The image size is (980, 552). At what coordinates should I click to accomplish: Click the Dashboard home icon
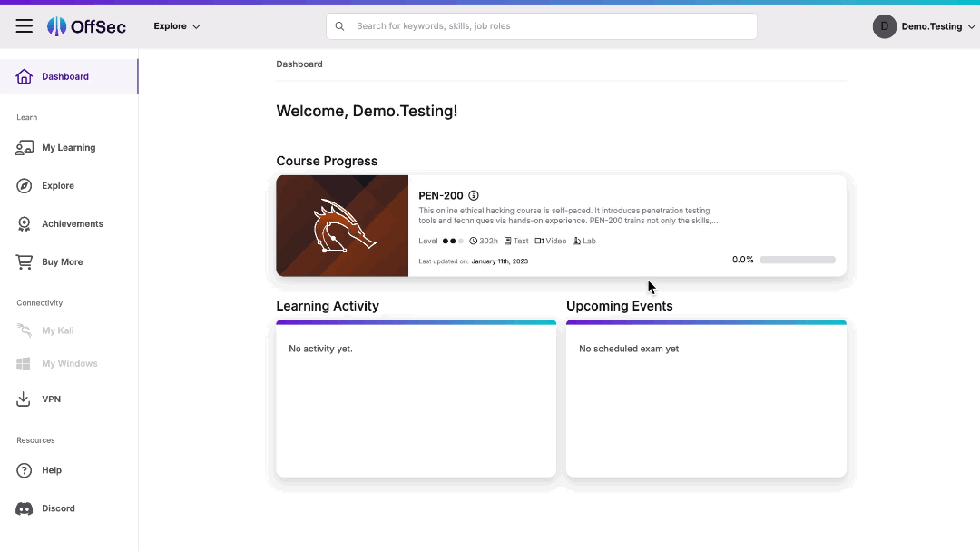(24, 76)
